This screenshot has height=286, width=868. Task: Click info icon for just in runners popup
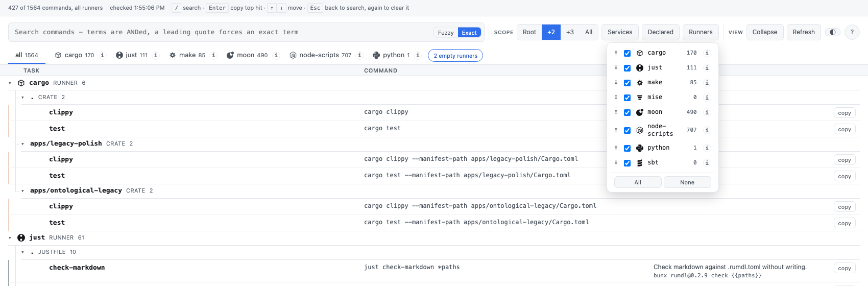707,68
